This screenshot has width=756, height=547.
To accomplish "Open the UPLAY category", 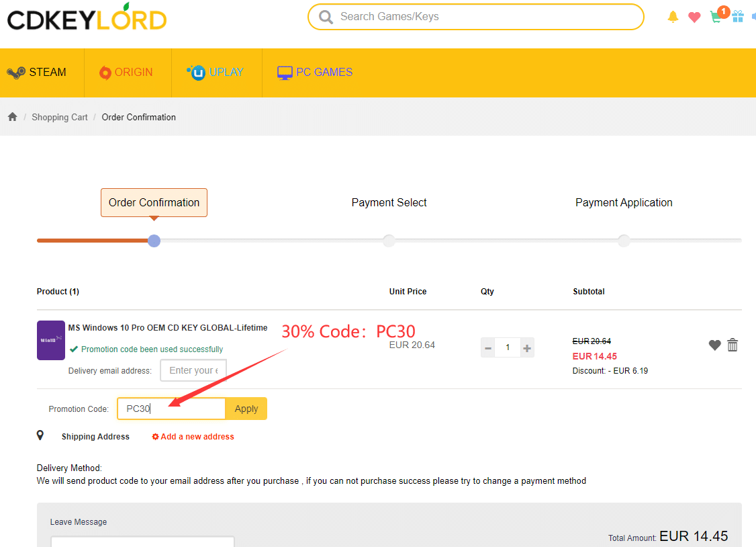I will (216, 73).
